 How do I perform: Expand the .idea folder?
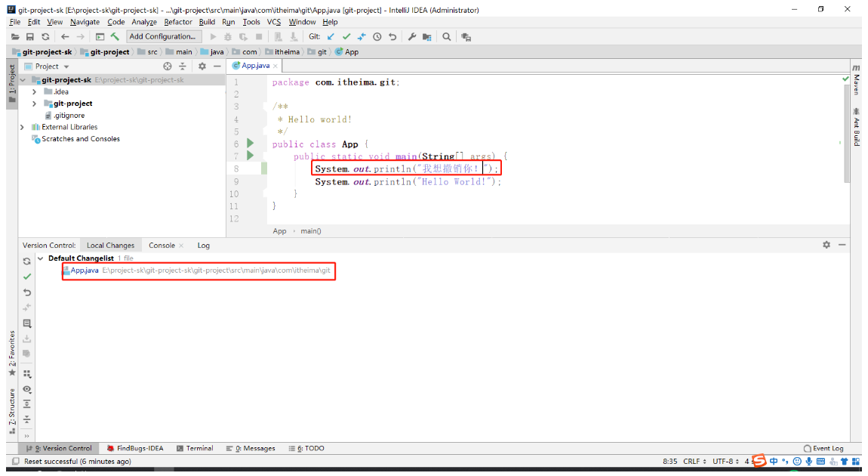click(34, 91)
